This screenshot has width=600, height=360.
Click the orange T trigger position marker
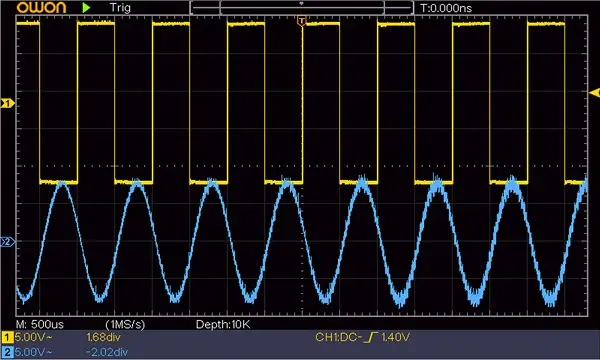pos(302,21)
